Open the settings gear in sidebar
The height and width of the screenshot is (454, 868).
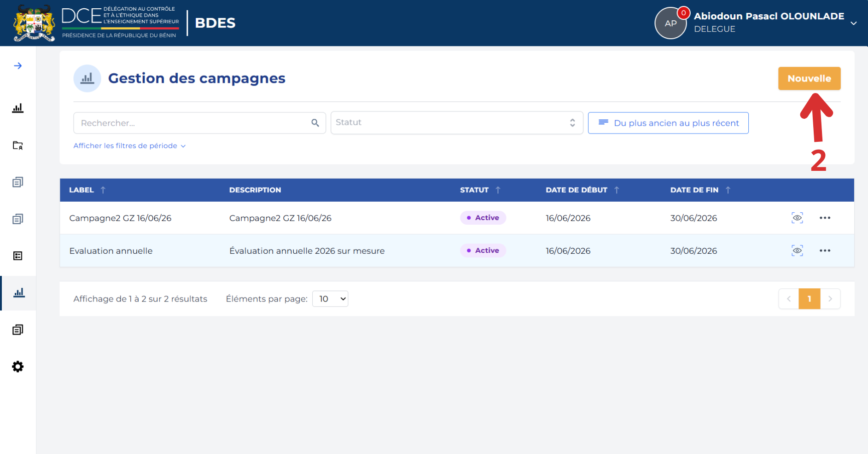click(x=18, y=367)
